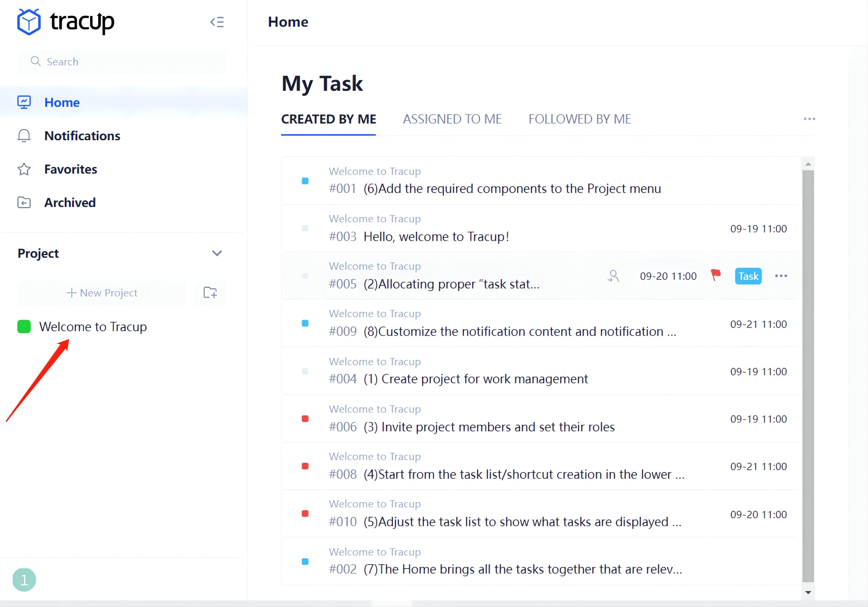Click the new project folder icon beside New Project

click(x=210, y=292)
